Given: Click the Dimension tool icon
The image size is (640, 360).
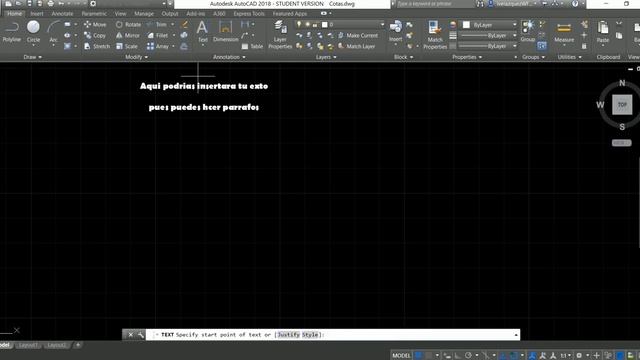Looking at the screenshot, I should point(225,28).
